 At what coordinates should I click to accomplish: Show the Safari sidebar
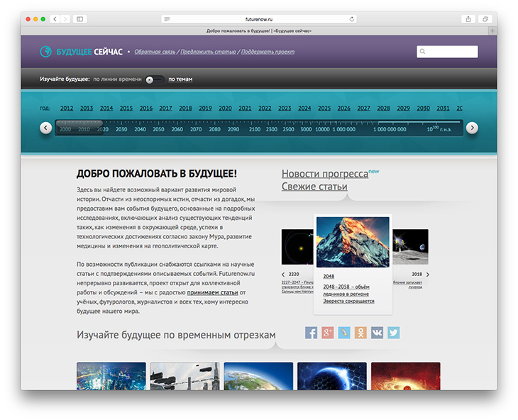pyautogui.click(x=79, y=19)
